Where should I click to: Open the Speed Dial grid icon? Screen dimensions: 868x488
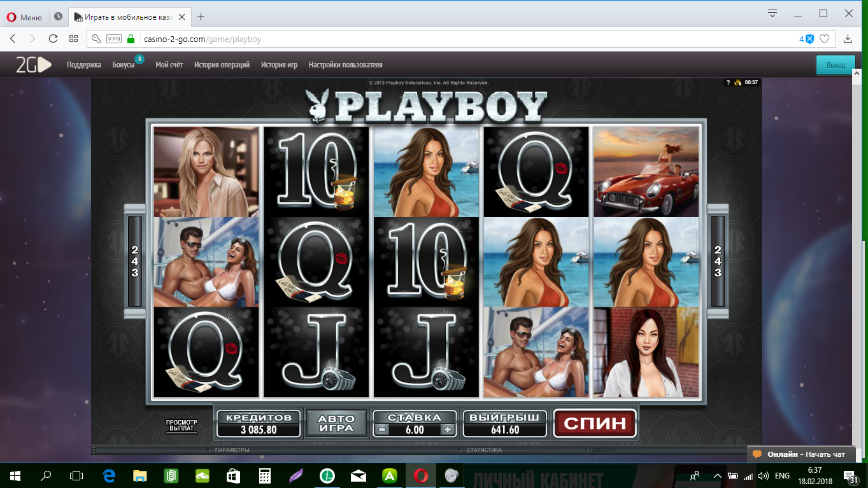pyautogui.click(x=74, y=39)
